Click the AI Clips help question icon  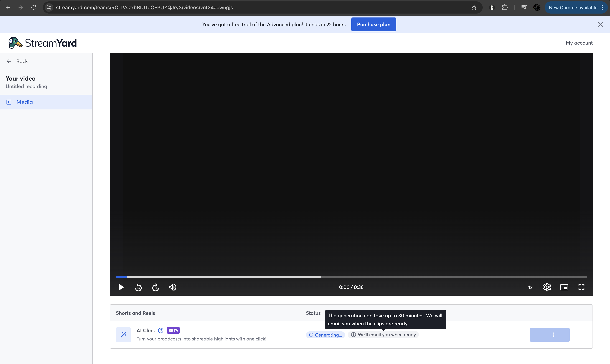161,330
